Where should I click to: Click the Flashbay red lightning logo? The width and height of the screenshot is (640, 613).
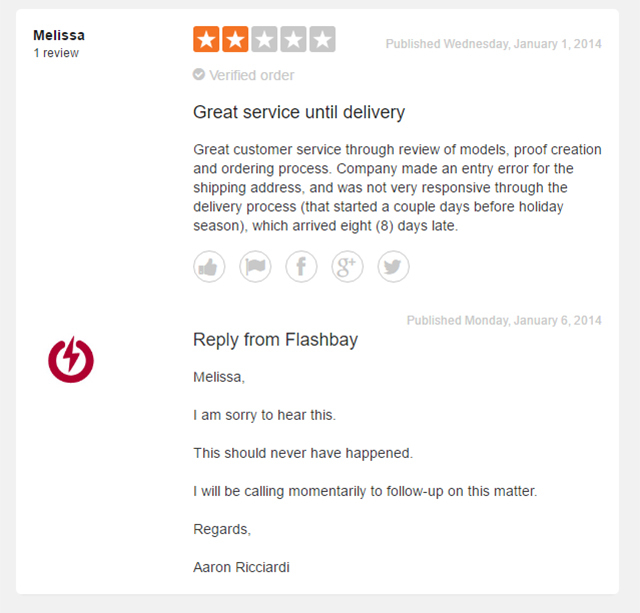point(71,360)
